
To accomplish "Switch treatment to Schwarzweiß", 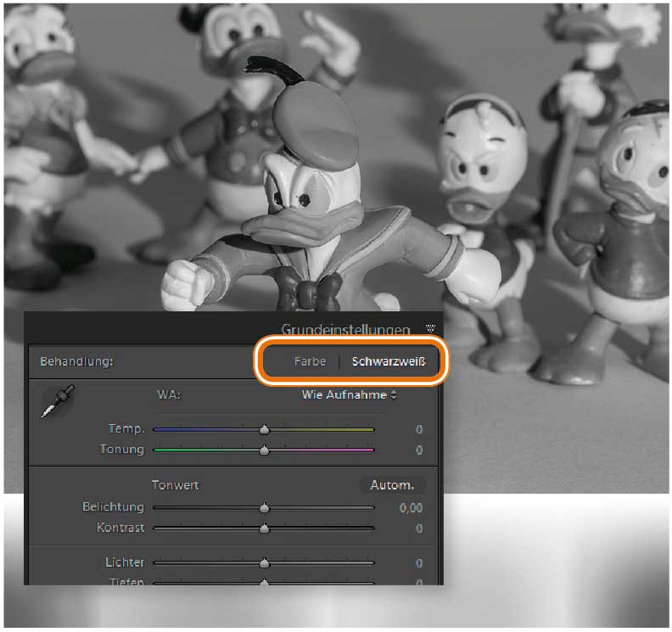I will [389, 361].
